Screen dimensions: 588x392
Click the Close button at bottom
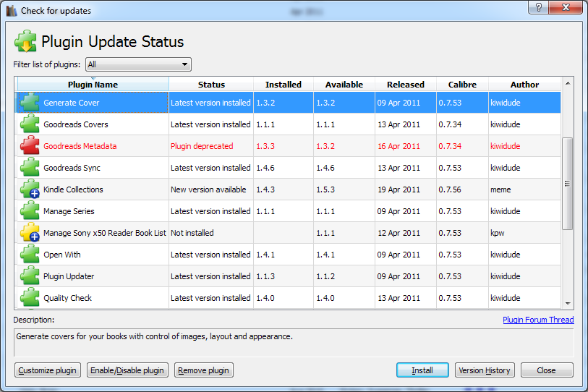coord(546,370)
